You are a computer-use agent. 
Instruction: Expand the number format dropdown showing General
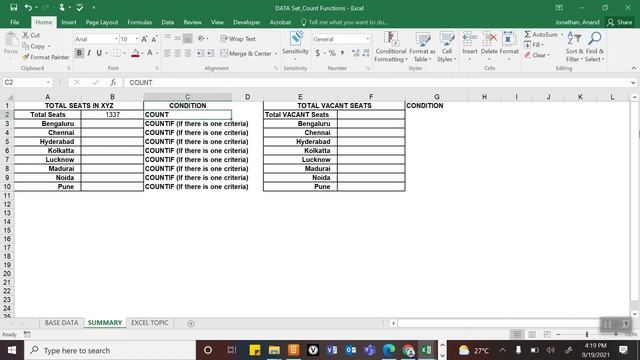[367, 39]
